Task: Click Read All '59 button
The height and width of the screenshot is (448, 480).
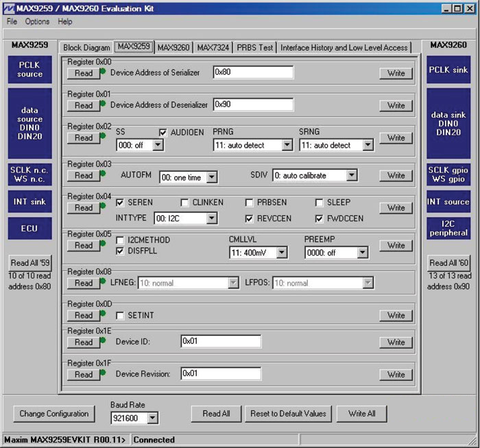Action: pos(30,262)
